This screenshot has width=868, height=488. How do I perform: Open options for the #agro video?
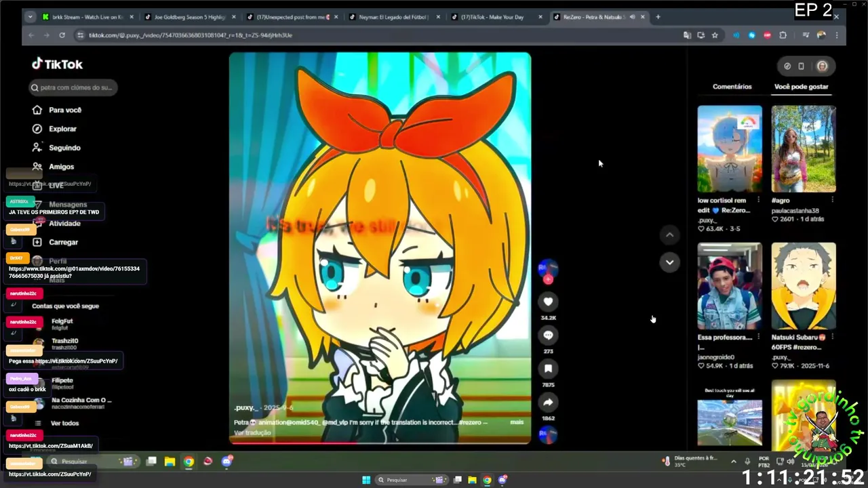[832, 201]
